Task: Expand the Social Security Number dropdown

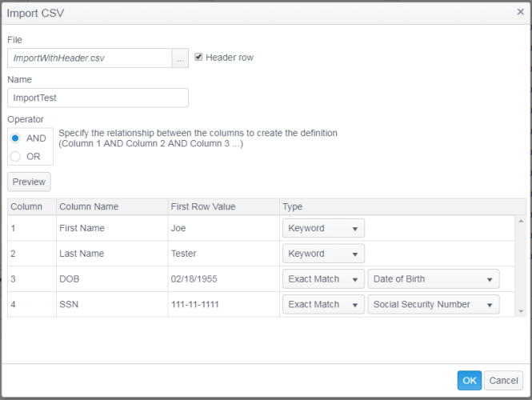Action: [x=433, y=305]
